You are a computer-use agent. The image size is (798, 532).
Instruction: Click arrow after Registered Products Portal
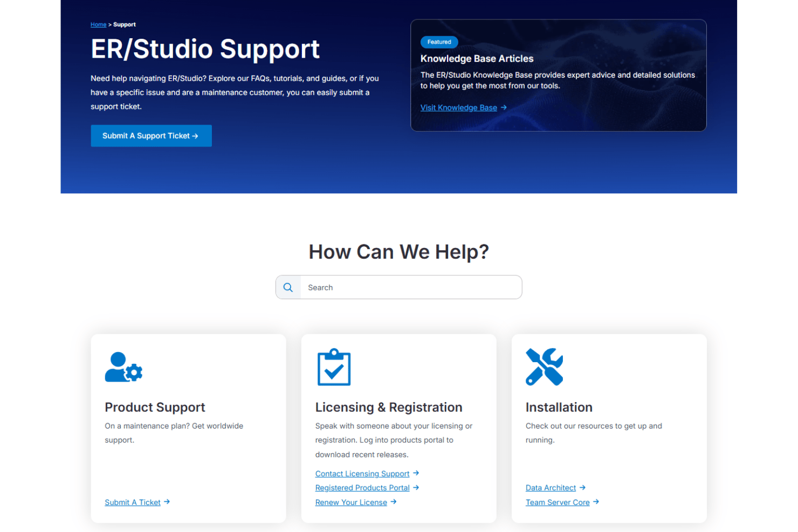click(416, 487)
